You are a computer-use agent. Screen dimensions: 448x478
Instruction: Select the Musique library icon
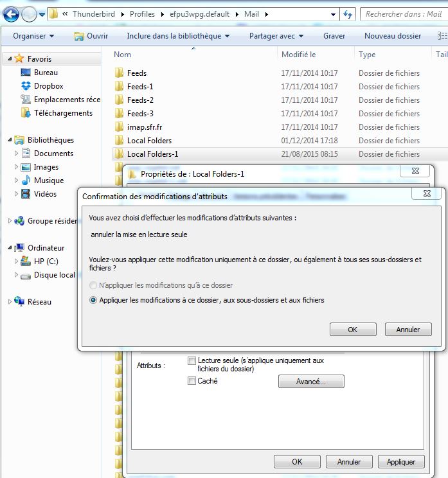(26, 181)
